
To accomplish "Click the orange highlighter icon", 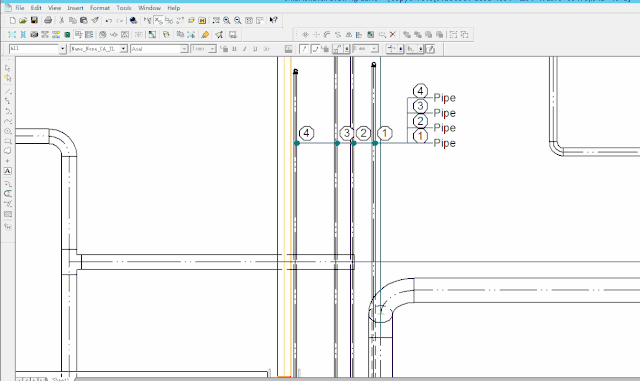I will 205,35.
